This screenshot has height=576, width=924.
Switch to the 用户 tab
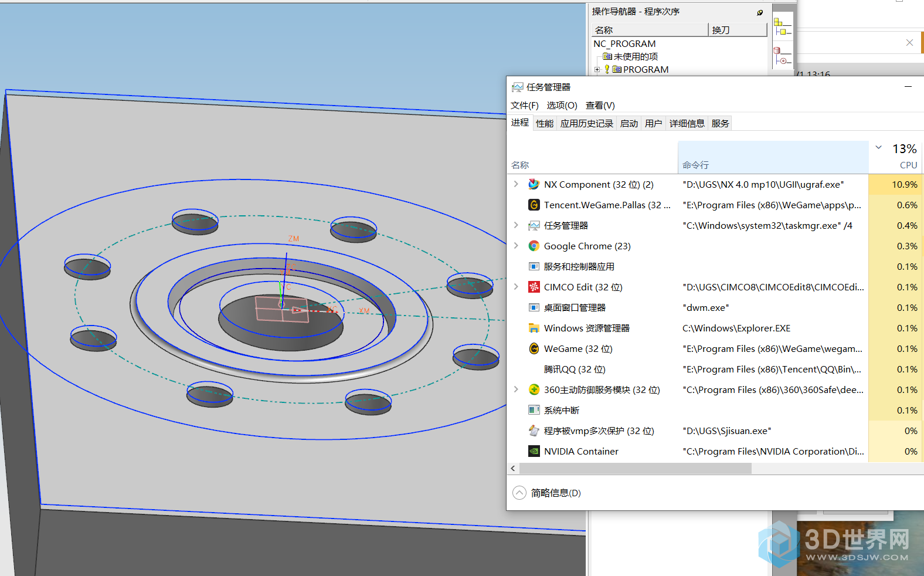pyautogui.click(x=653, y=123)
